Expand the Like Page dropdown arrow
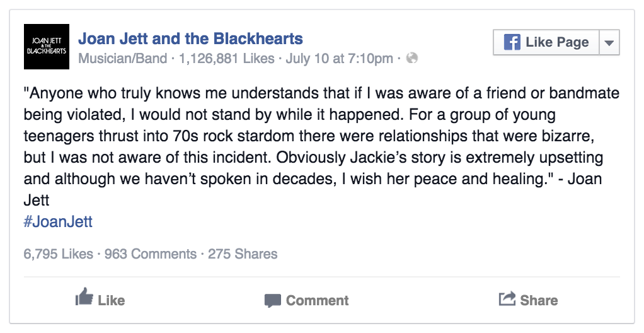The height and width of the screenshot is (333, 644). 609,42
